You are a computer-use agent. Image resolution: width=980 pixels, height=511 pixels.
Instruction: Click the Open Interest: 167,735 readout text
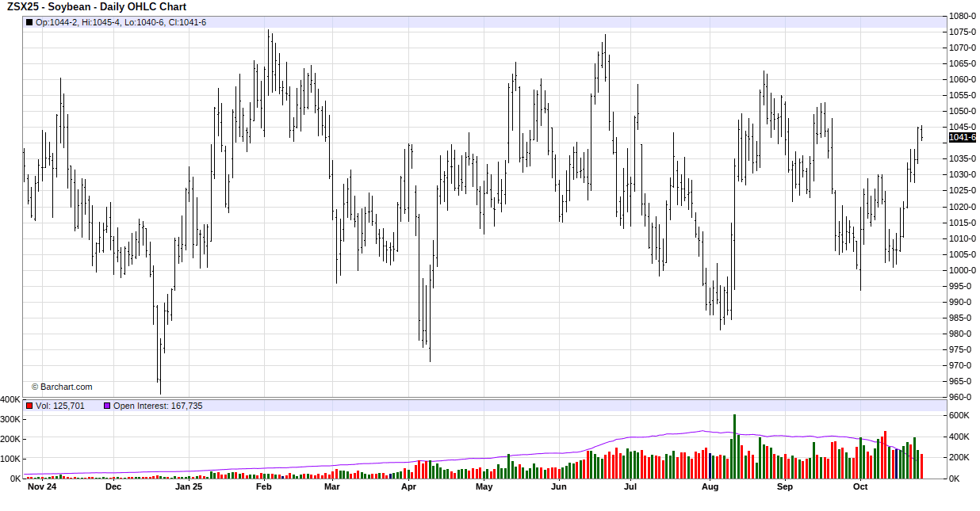click(158, 406)
